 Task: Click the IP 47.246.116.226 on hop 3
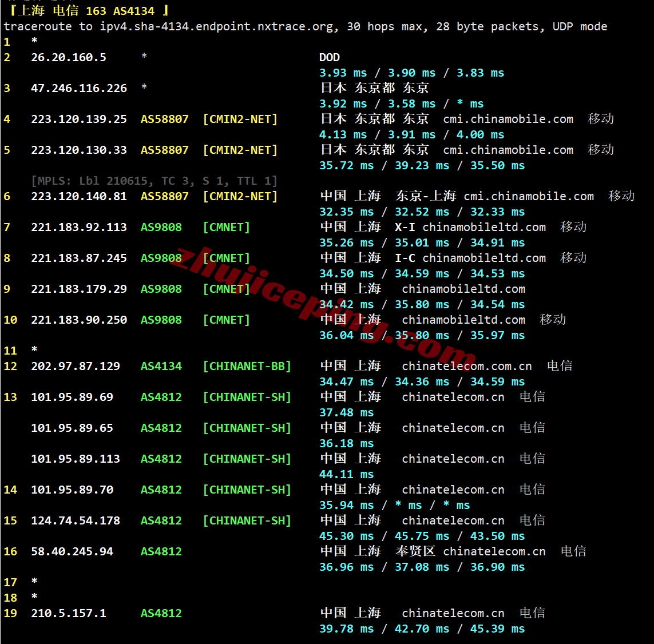click(x=79, y=89)
